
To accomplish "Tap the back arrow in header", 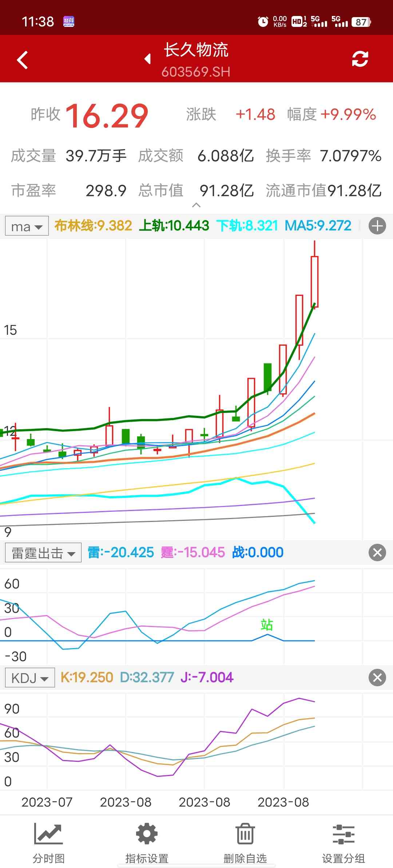I will pos(23,60).
